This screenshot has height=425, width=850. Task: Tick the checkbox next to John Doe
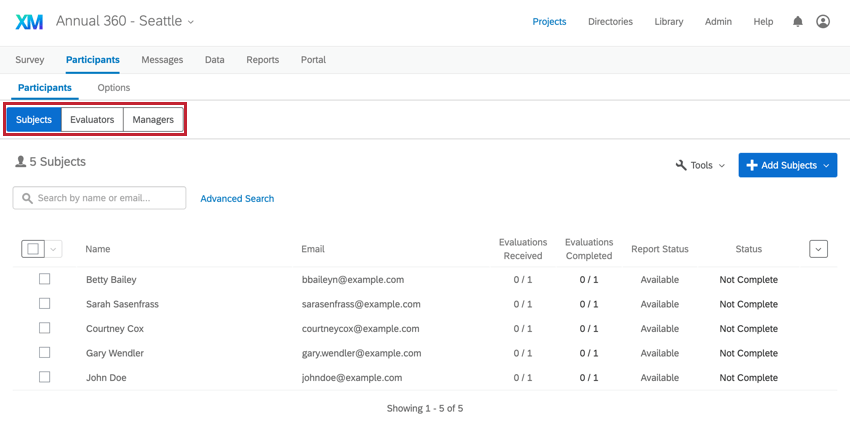tap(44, 377)
